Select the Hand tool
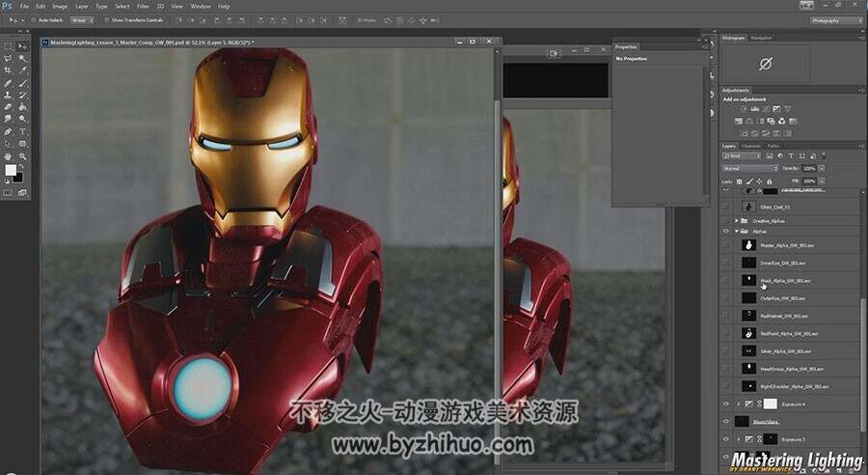Image resolution: width=868 pixels, height=475 pixels. (8, 156)
